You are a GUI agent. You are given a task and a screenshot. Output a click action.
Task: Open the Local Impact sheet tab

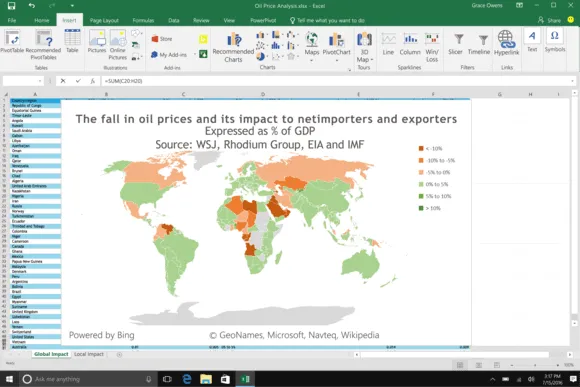[89, 354]
